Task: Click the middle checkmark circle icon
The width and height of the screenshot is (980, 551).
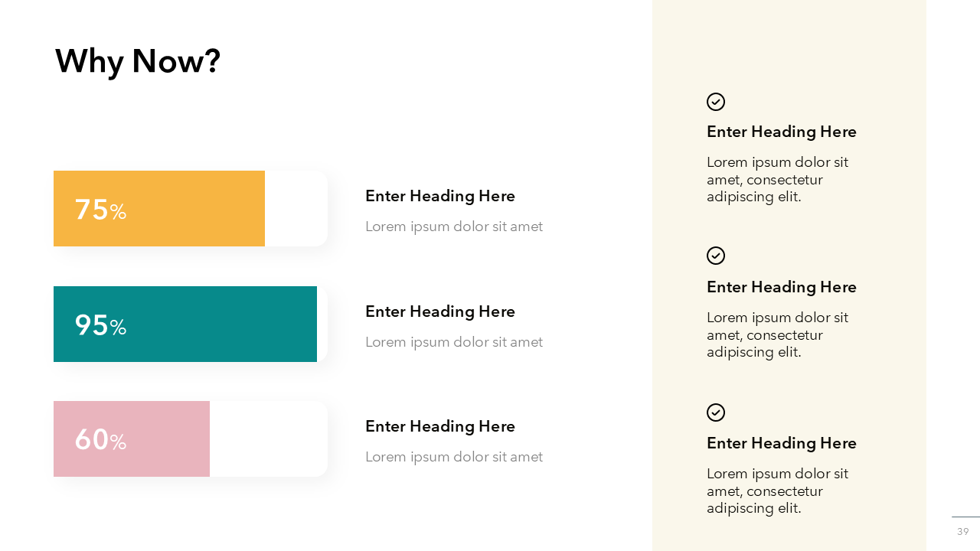Action: click(x=716, y=256)
